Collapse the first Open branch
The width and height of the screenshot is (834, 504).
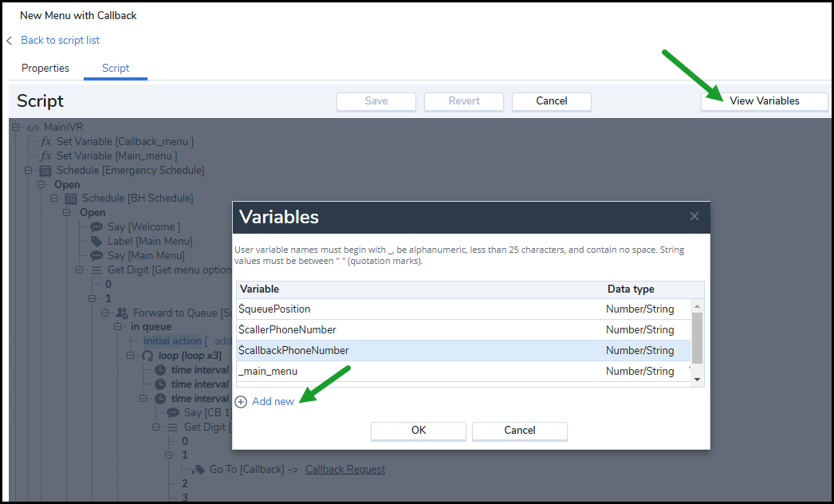(41, 185)
